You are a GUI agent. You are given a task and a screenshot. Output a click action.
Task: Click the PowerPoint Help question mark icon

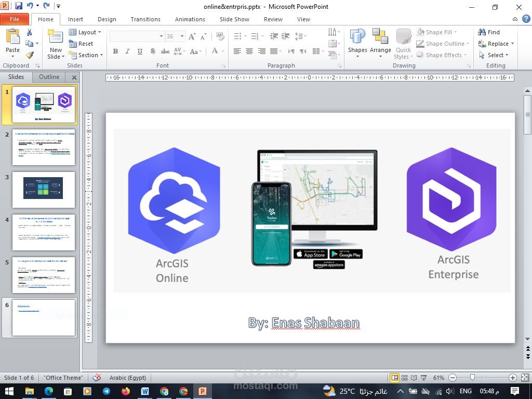pos(526,19)
